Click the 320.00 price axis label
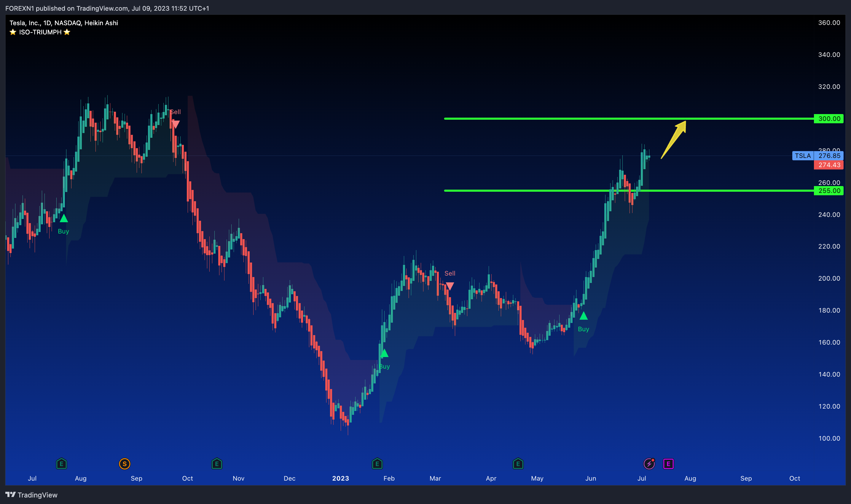 [829, 87]
